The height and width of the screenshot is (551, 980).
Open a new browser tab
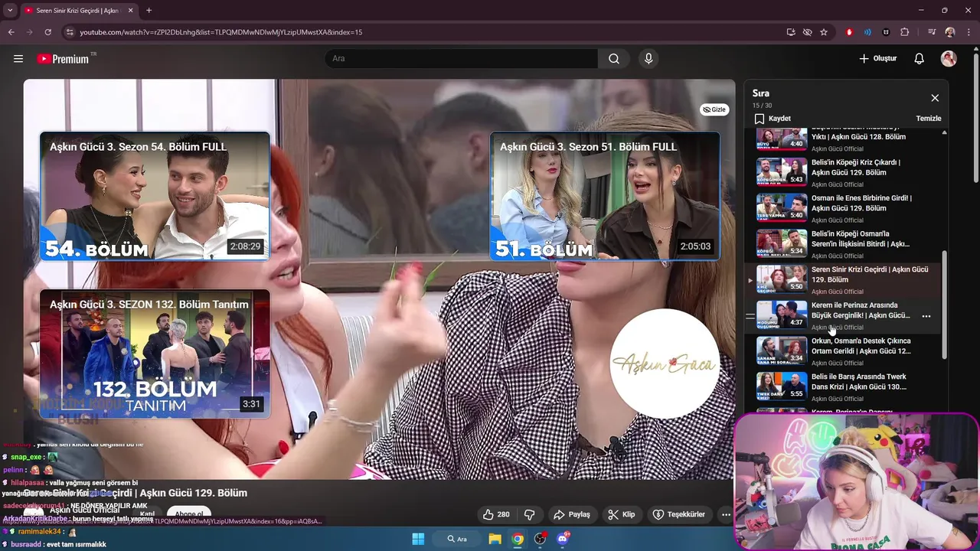click(x=149, y=11)
